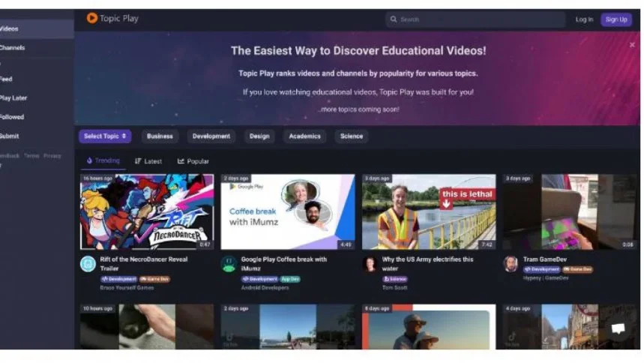Expand the Select Topic dropdown
The width and height of the screenshot is (644, 363).
coord(105,136)
